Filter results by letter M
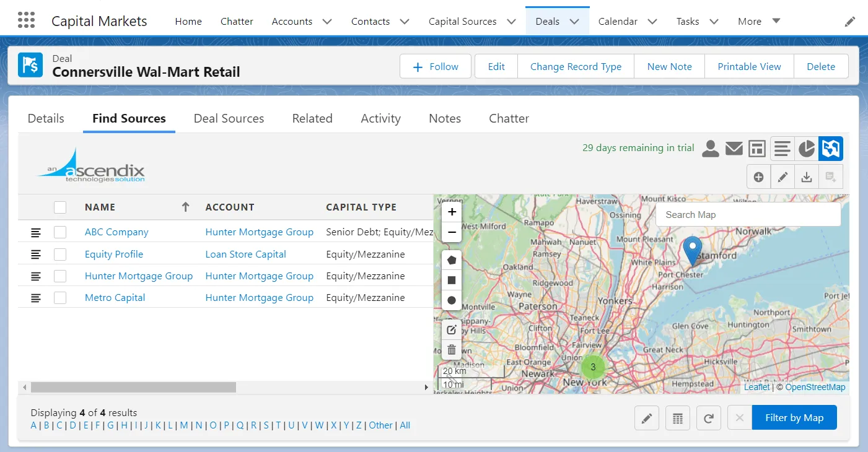The image size is (868, 452). (184, 425)
